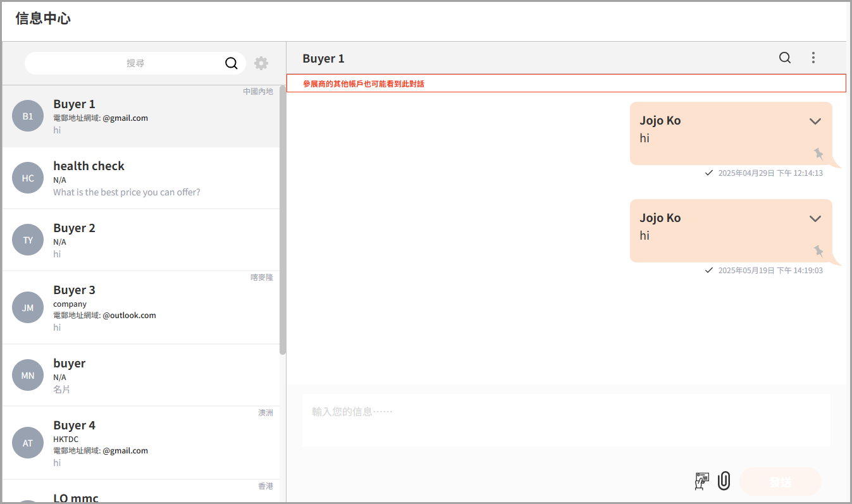Screen dimensions: 852x504
Task: Select the Buyer 2 conversation
Action: click(141, 240)
